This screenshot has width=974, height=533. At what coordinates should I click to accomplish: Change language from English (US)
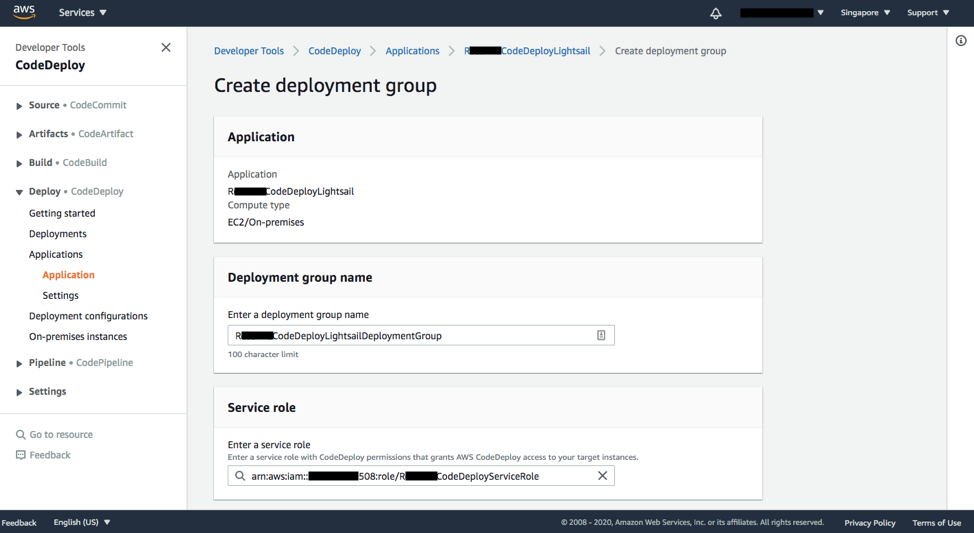pyautogui.click(x=81, y=522)
